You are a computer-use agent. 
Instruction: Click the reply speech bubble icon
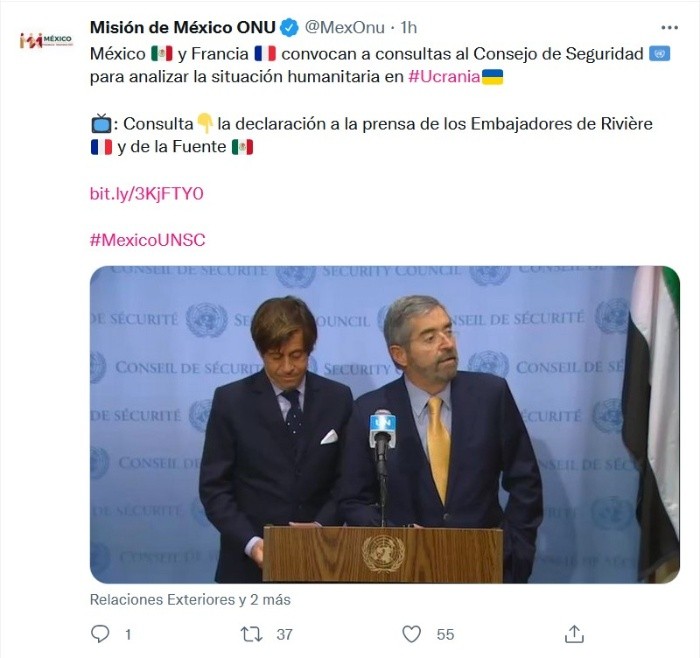[x=100, y=633]
